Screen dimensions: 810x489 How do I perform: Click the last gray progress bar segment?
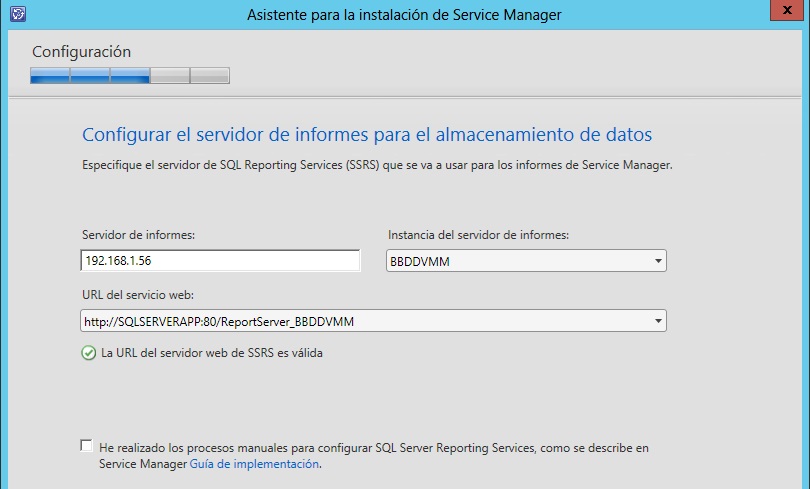(210, 75)
